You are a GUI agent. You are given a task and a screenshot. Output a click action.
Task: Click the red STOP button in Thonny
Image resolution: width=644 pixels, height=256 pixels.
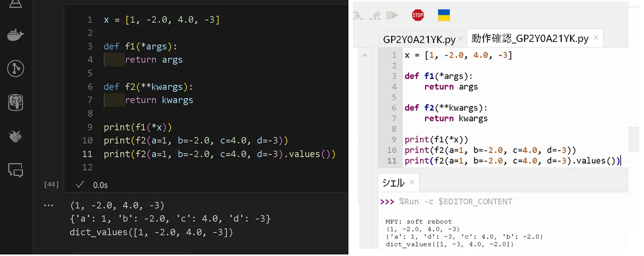(x=418, y=15)
